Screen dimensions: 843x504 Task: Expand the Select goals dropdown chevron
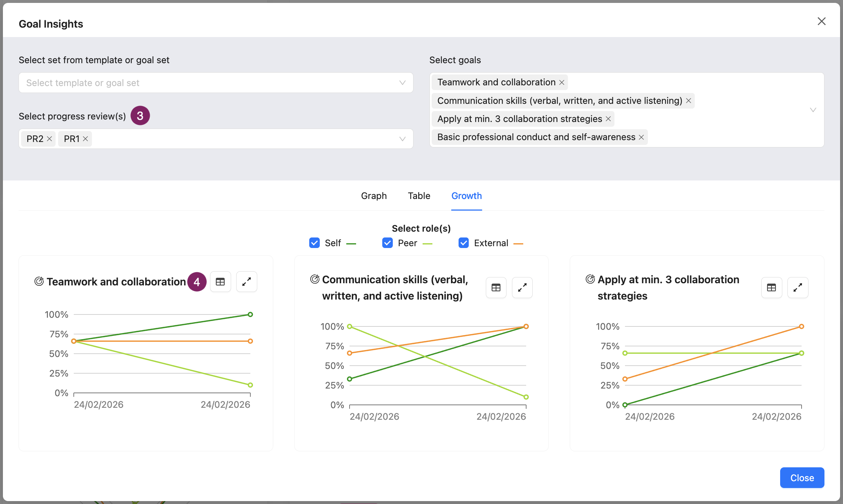pyautogui.click(x=813, y=110)
